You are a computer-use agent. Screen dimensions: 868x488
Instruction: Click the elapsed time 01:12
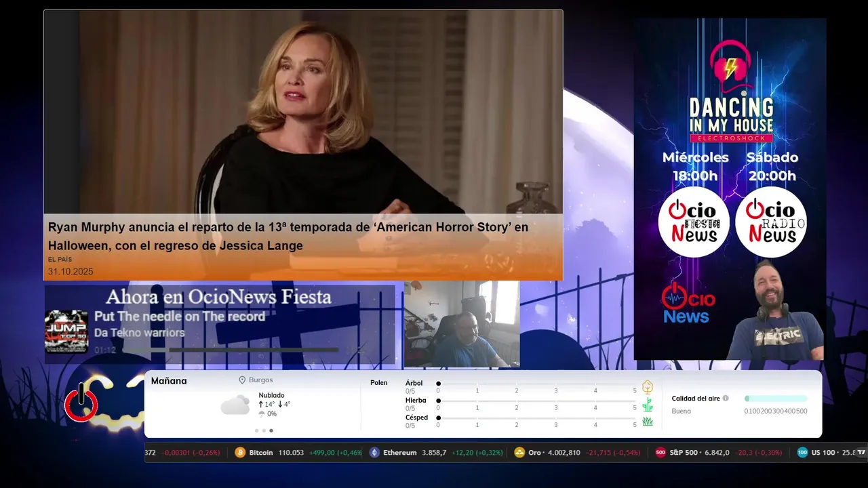click(x=105, y=350)
